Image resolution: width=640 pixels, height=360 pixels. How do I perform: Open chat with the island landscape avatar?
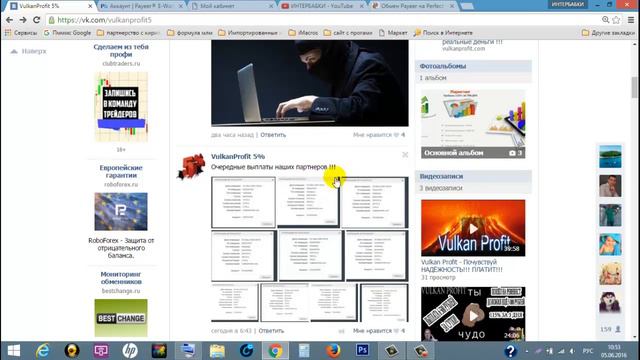pos(610,156)
